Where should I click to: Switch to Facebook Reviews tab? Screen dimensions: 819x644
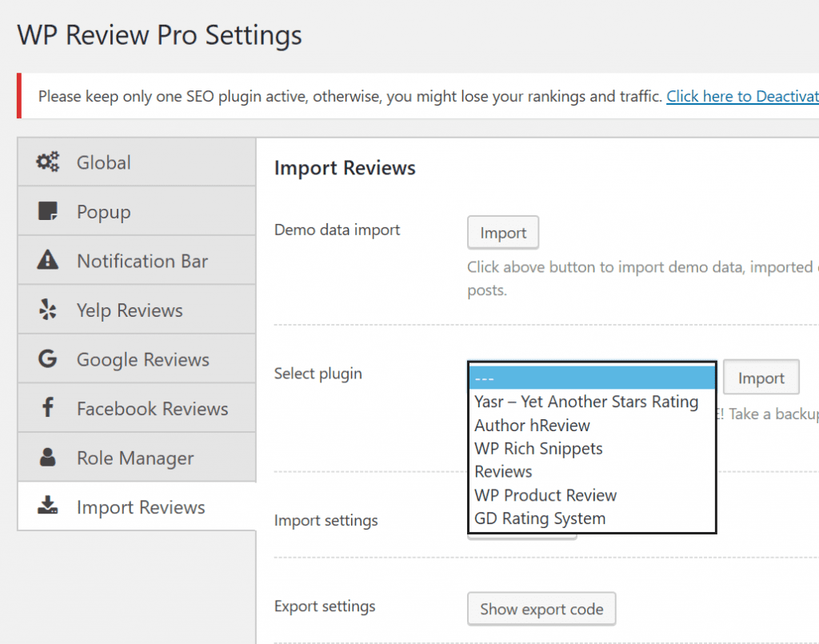click(x=137, y=409)
